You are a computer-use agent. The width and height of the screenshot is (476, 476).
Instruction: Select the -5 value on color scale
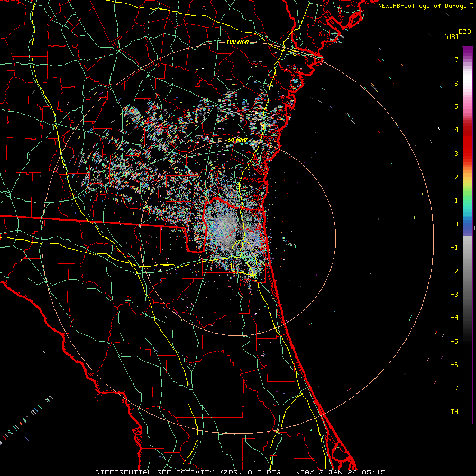454,342
